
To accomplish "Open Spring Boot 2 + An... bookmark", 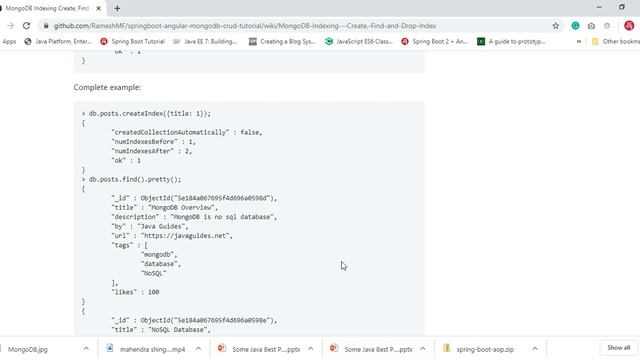I will [x=434, y=41].
